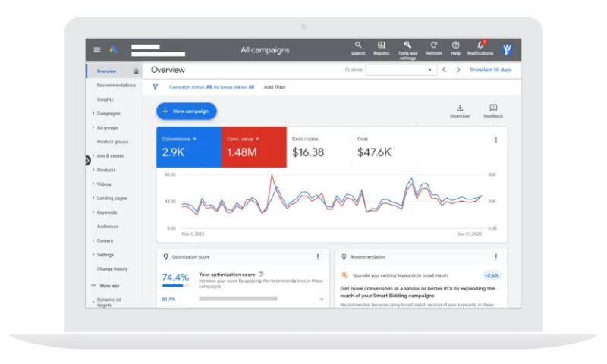
Task: Open the Reports icon
Action: (x=381, y=45)
